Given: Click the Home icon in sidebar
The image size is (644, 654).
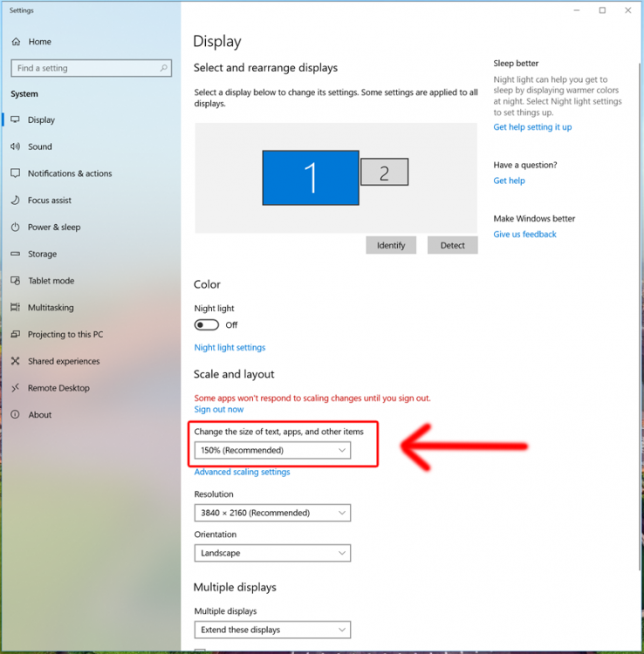Looking at the screenshot, I should pos(16,42).
